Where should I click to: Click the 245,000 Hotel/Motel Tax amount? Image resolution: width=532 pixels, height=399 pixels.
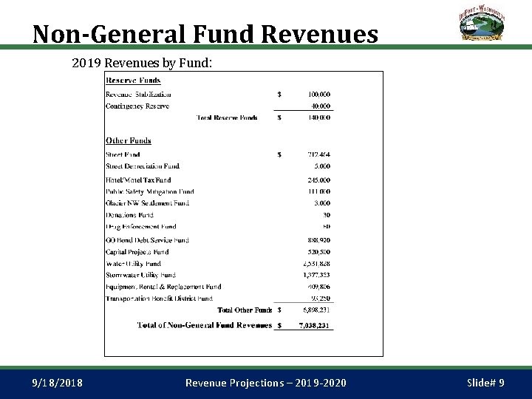pos(319,180)
